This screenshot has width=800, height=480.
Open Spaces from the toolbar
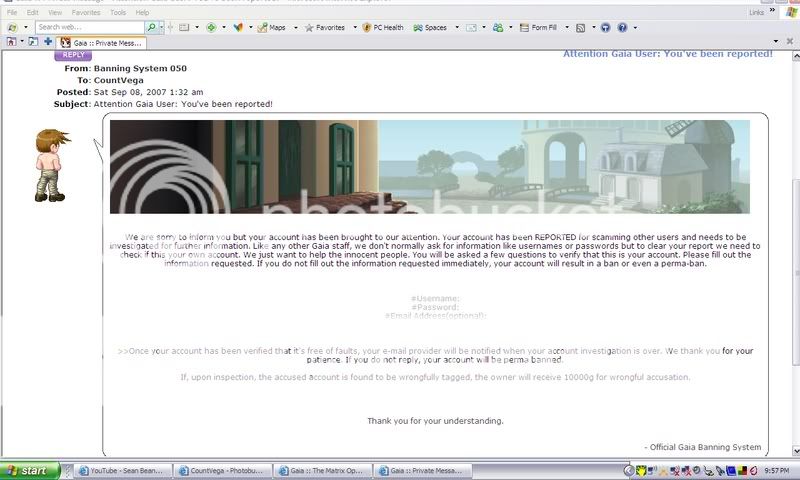pyautogui.click(x=430, y=28)
